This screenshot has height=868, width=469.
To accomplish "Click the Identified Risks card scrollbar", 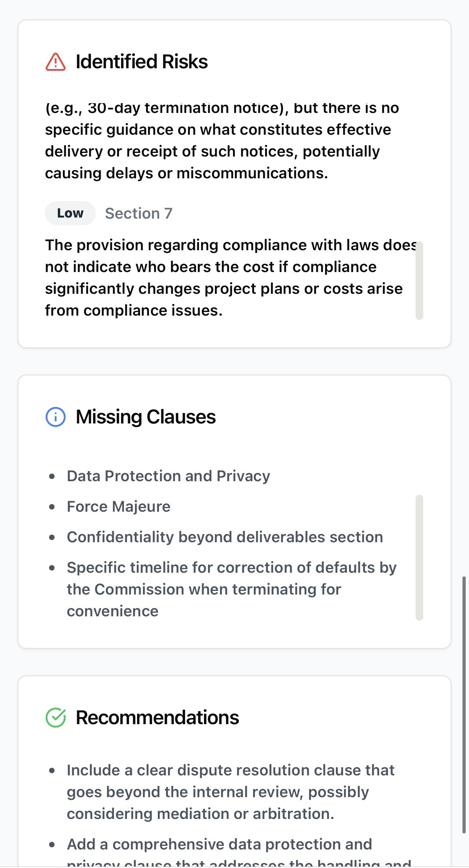I will click(419, 280).
